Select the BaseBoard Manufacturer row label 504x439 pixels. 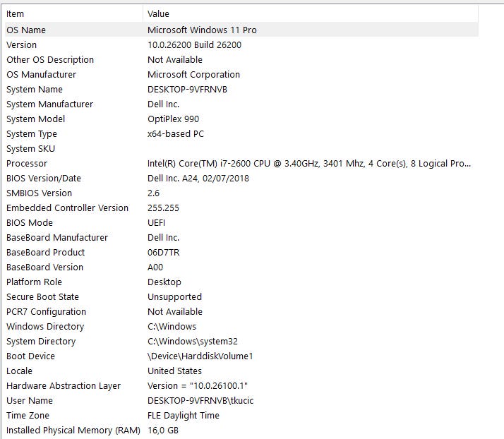tap(57, 237)
